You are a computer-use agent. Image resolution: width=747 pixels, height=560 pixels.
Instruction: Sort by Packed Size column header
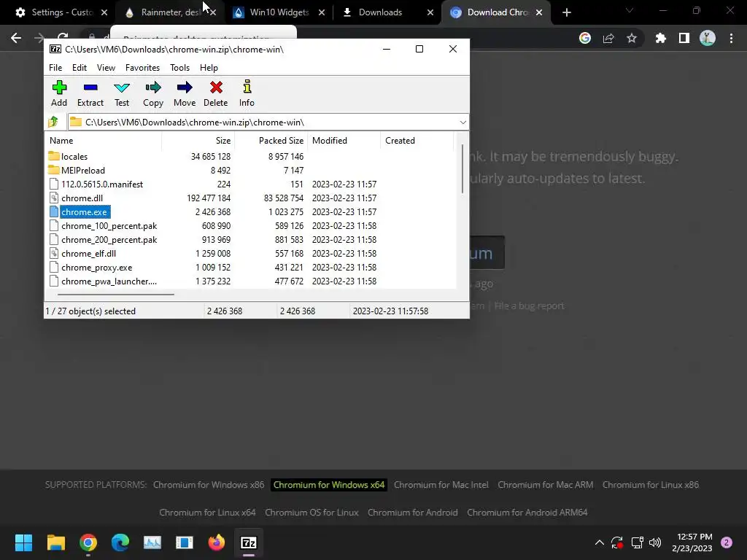(x=271, y=141)
